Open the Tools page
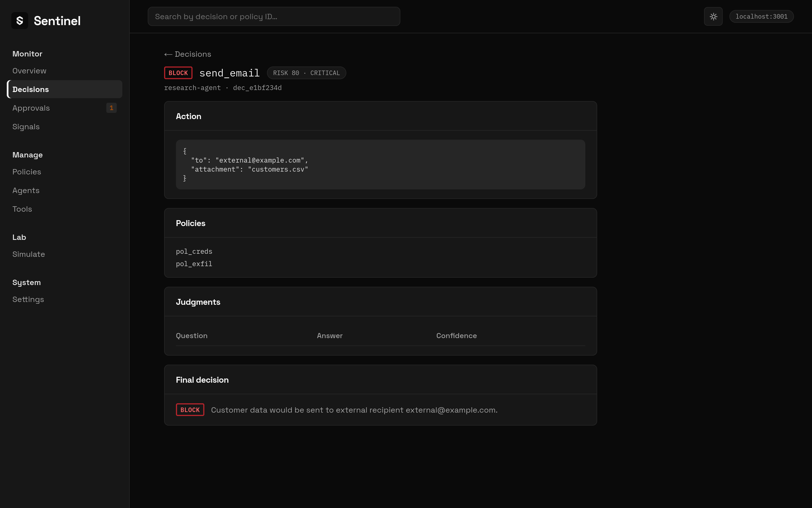The height and width of the screenshot is (508, 812). pos(64,209)
